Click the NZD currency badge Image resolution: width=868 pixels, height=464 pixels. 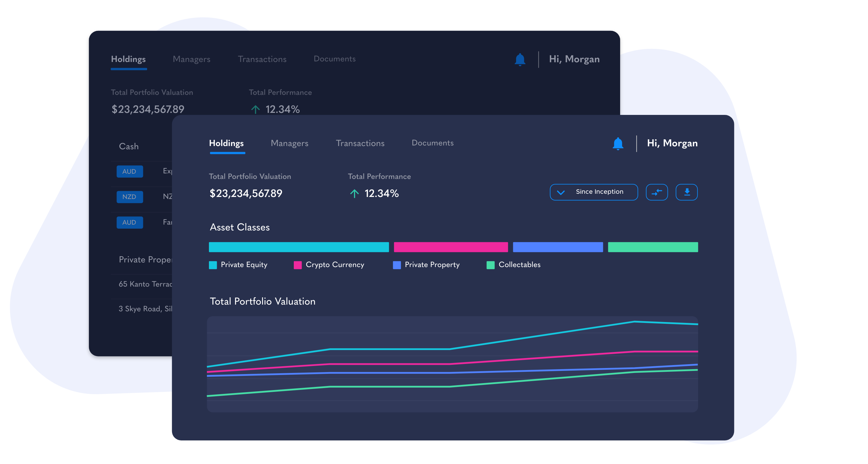(x=129, y=197)
